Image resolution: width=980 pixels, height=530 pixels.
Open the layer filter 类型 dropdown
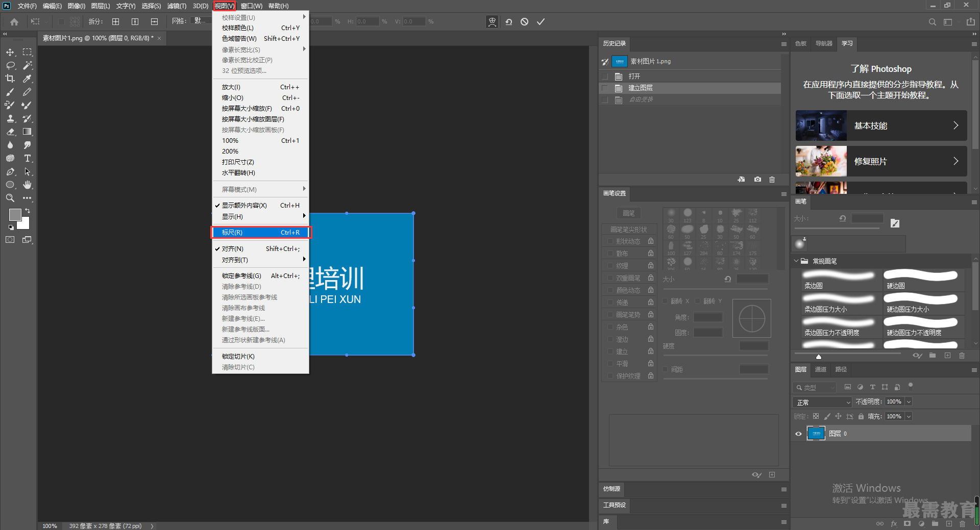pyautogui.click(x=815, y=387)
